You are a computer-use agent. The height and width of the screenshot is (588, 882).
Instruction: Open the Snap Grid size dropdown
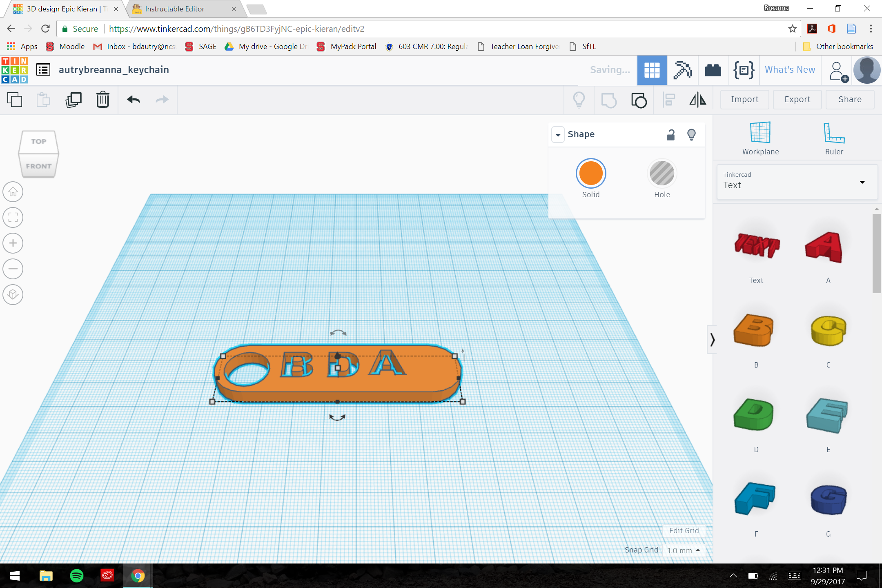click(x=684, y=550)
